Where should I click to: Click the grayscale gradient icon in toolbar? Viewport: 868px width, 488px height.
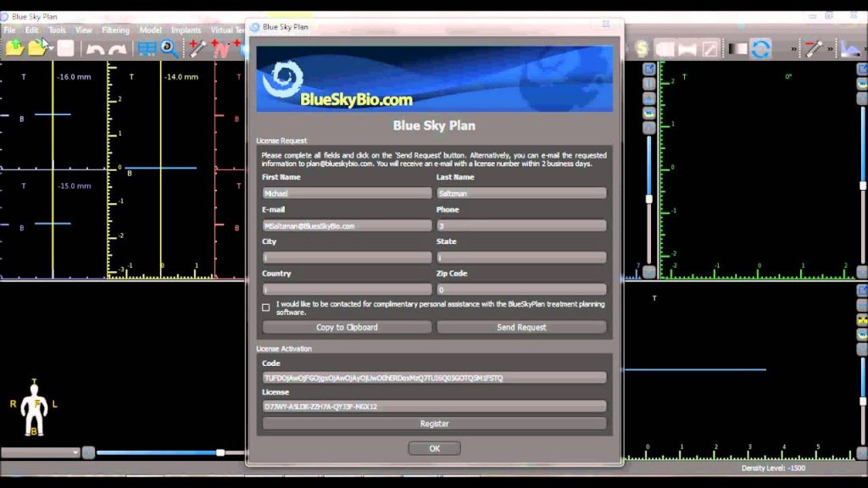click(737, 48)
